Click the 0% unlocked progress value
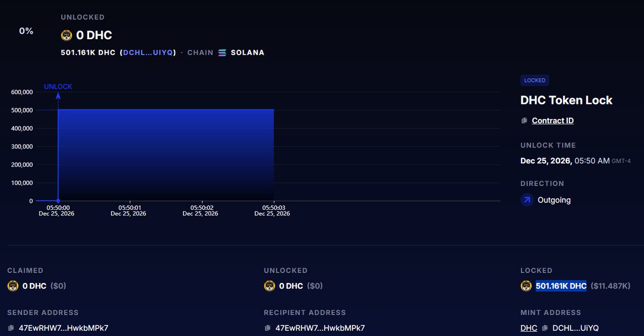Image resolution: width=644 pixels, height=336 pixels. (x=26, y=31)
